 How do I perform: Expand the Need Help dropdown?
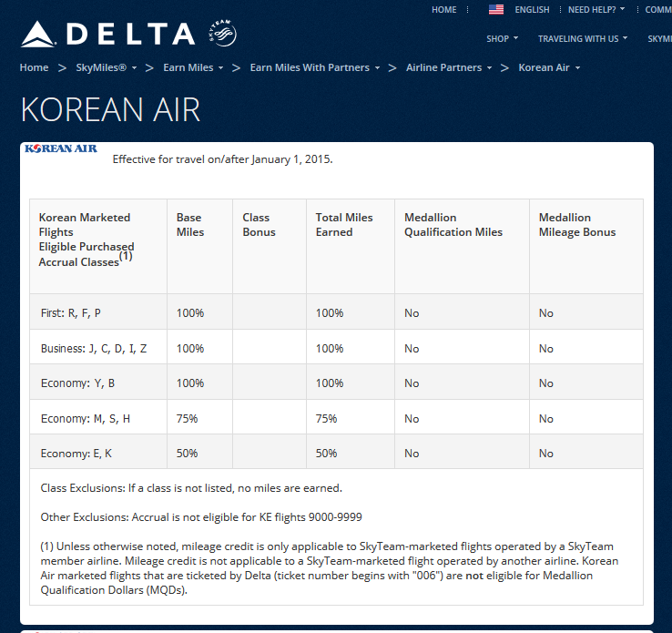pyautogui.click(x=596, y=10)
